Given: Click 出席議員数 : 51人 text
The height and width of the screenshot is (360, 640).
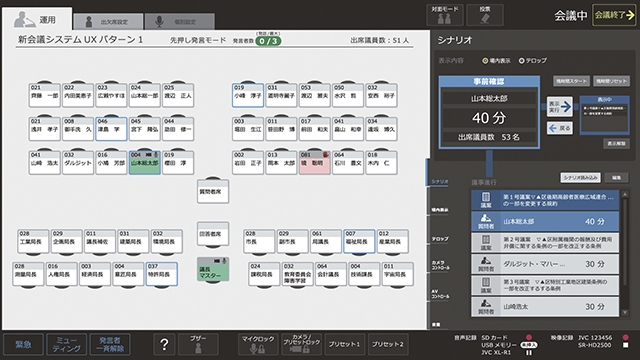Looking at the screenshot, I should (379, 40).
